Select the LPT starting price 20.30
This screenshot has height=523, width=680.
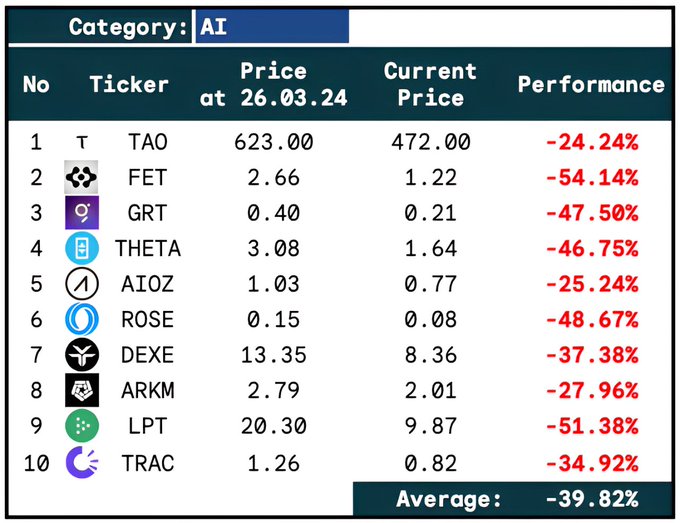point(273,426)
